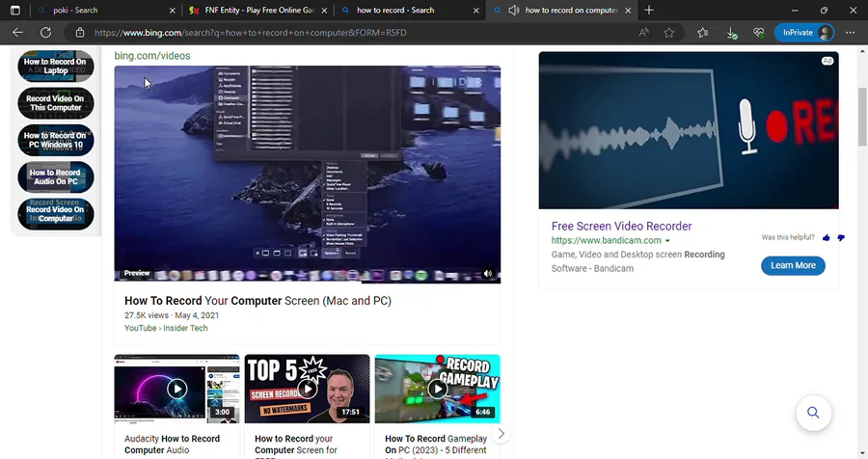Open a new tab with plus icon
The width and height of the screenshot is (868, 459).
click(x=649, y=10)
